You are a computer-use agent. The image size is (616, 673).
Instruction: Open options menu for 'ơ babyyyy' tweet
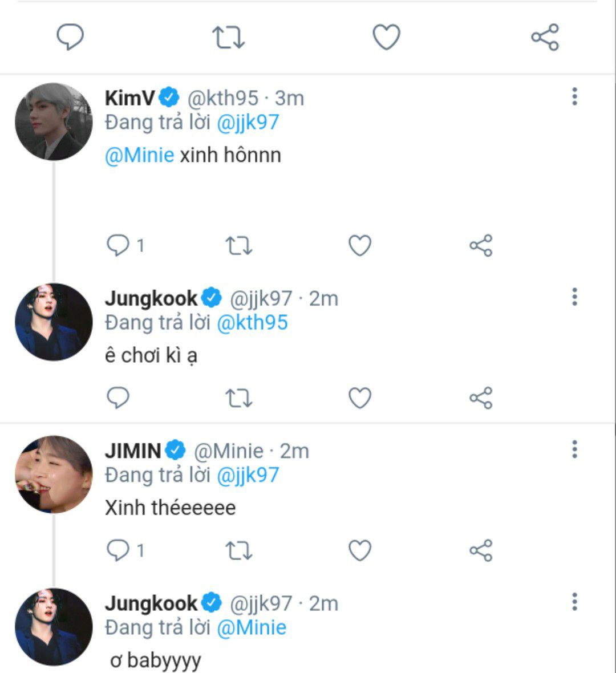574,602
